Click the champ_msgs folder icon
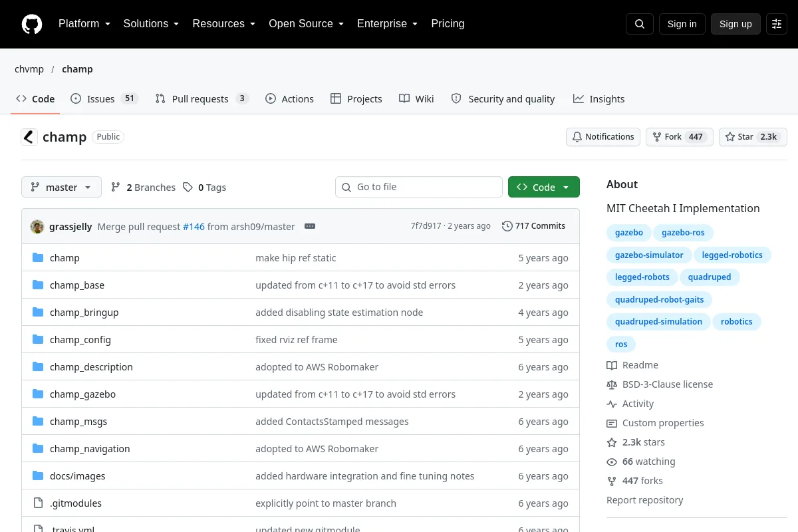Image resolution: width=798 pixels, height=532 pixels. (x=38, y=421)
